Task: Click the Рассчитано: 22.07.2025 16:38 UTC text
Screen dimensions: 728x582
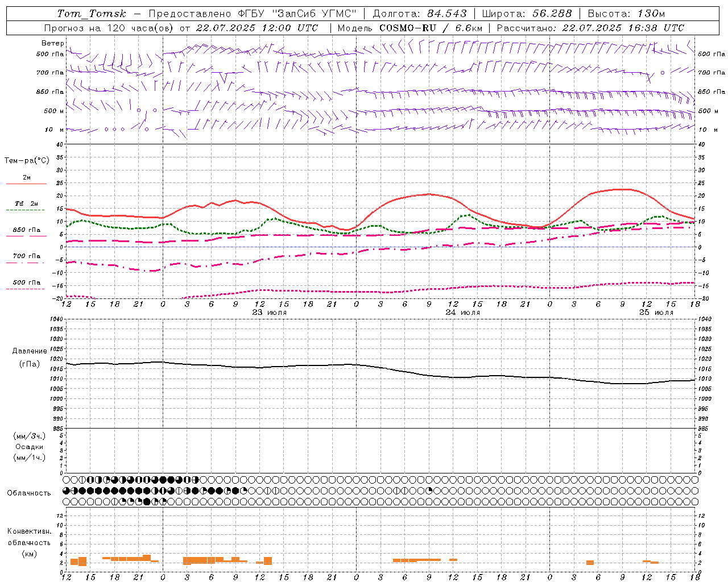Action: 591,28
